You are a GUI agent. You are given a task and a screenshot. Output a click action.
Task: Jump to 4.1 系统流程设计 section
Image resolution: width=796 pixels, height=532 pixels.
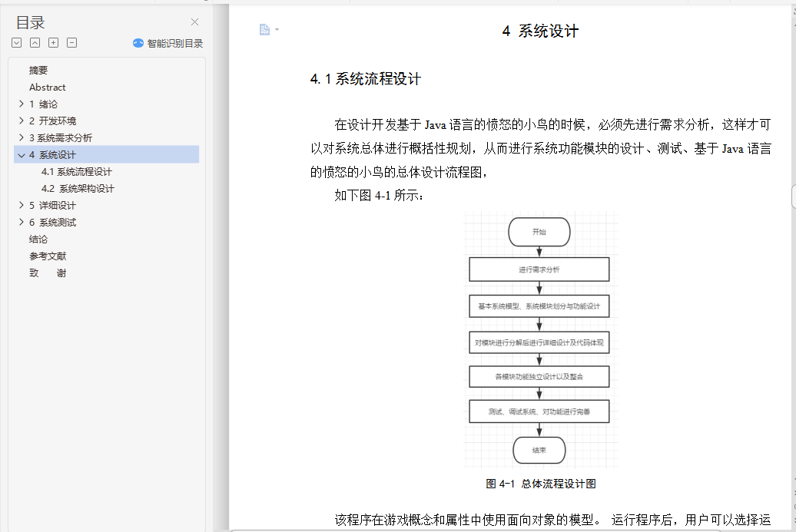coord(77,171)
